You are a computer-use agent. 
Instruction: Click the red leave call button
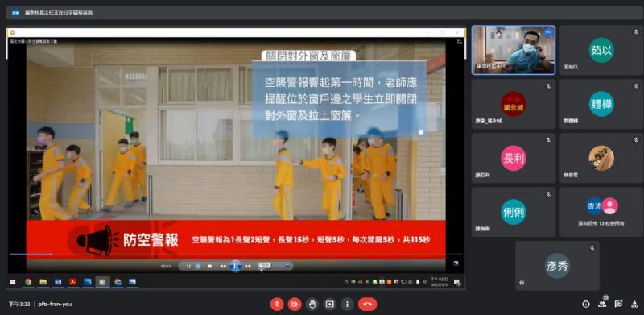(x=367, y=305)
